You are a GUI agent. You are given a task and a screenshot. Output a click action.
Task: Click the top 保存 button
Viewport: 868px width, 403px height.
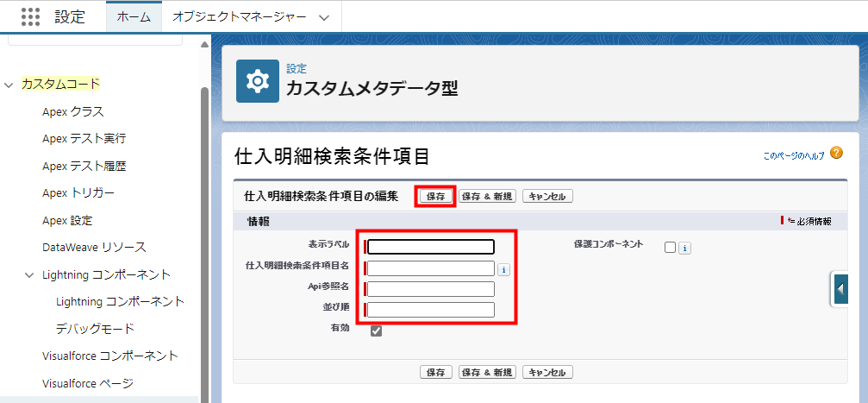click(435, 196)
